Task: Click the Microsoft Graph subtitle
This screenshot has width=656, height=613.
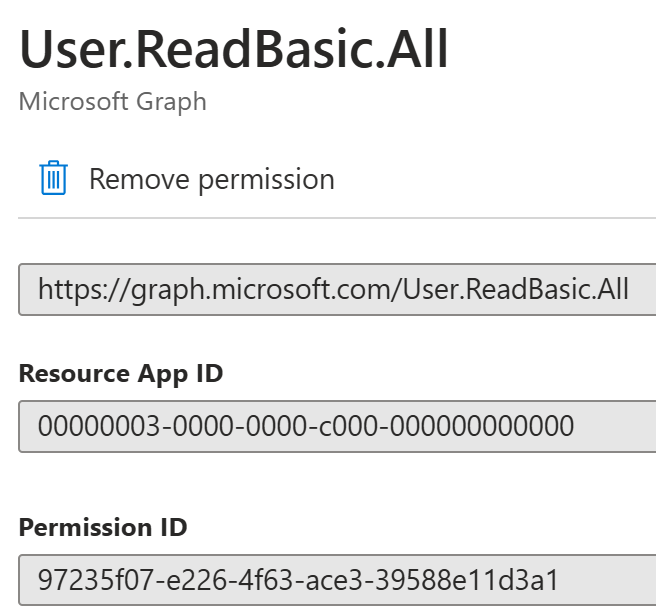Action: pyautogui.click(x=113, y=102)
